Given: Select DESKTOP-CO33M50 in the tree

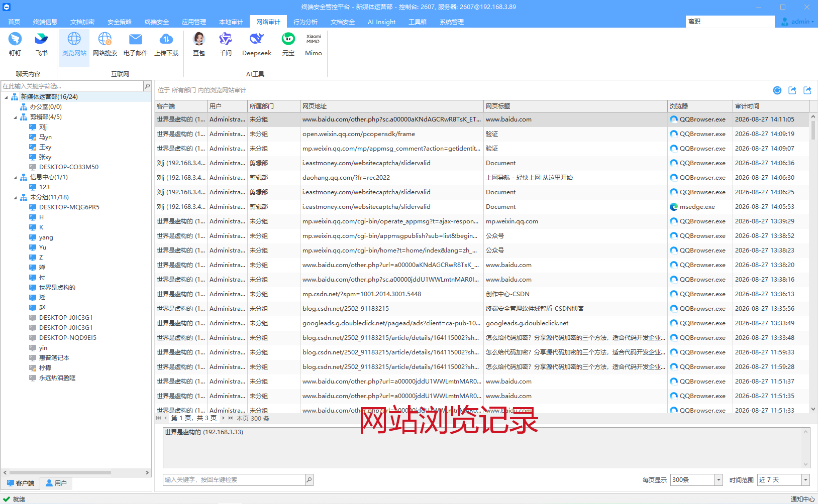Looking at the screenshot, I should coord(69,167).
